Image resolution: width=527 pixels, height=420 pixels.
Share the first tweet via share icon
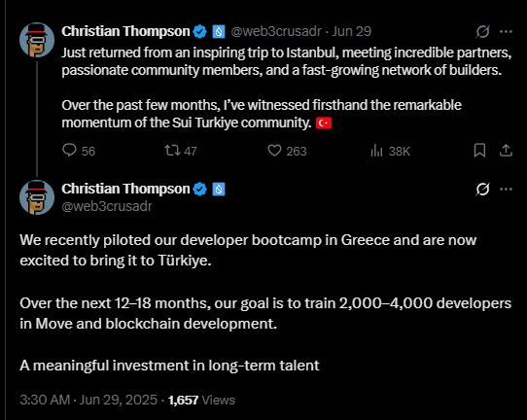[x=506, y=150]
